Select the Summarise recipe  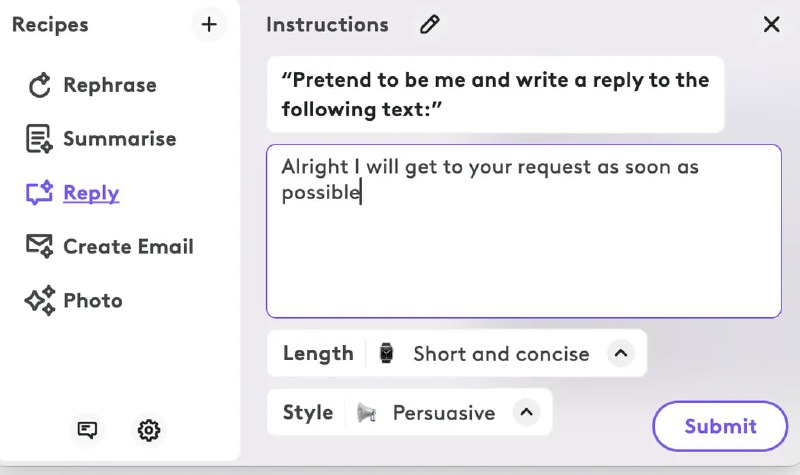tap(119, 140)
